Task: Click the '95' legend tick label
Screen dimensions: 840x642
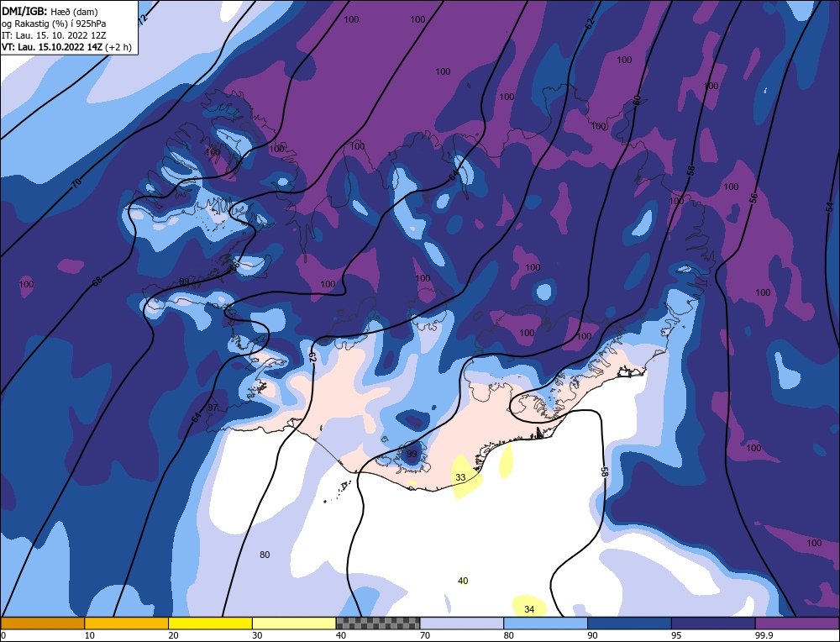Action: click(x=676, y=636)
